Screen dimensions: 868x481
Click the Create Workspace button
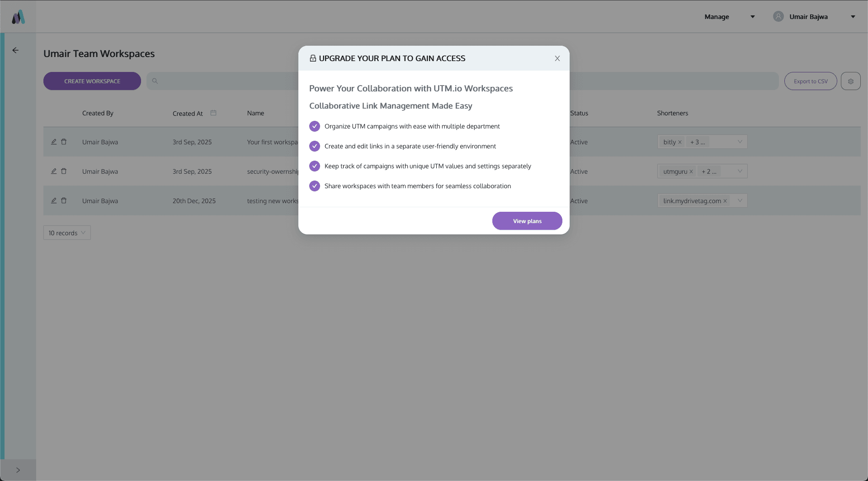[x=92, y=81]
